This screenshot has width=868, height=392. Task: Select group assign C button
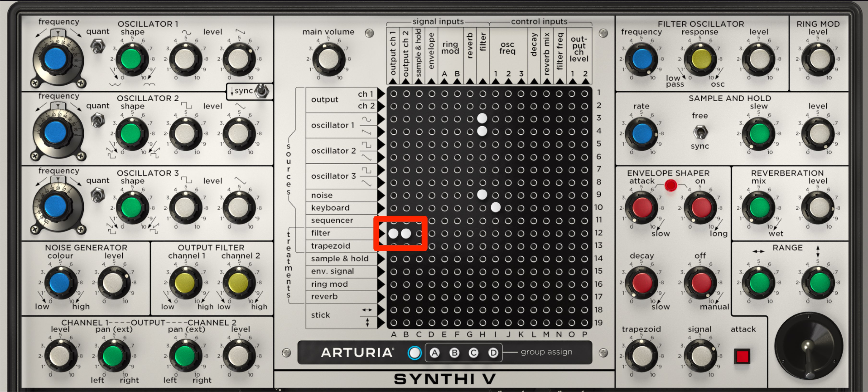pyautogui.click(x=473, y=353)
